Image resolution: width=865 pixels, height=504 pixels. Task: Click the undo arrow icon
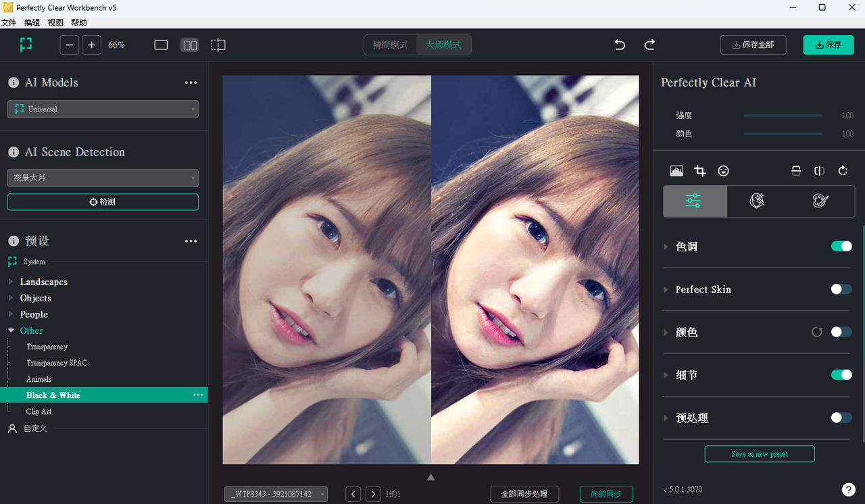[x=620, y=45]
